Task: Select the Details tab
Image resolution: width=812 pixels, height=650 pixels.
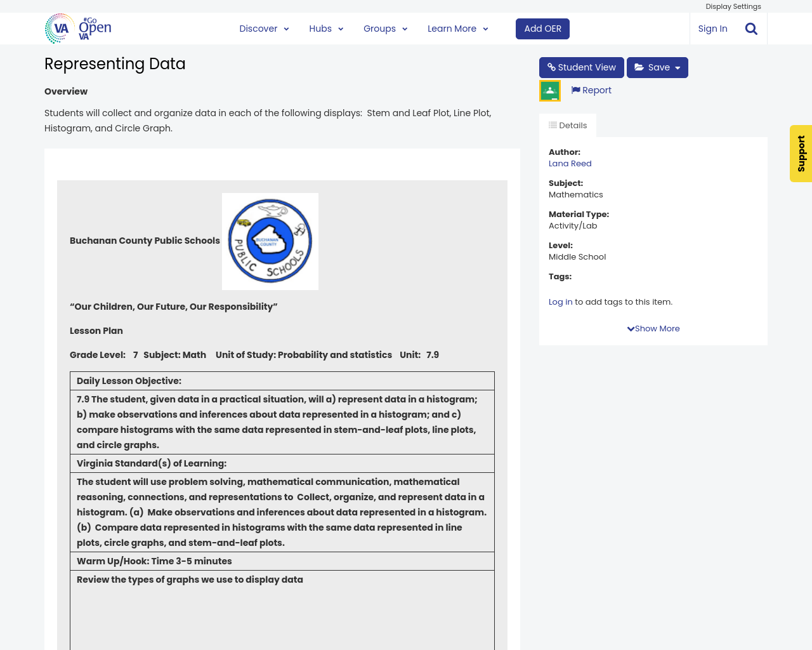Action: [x=568, y=125]
